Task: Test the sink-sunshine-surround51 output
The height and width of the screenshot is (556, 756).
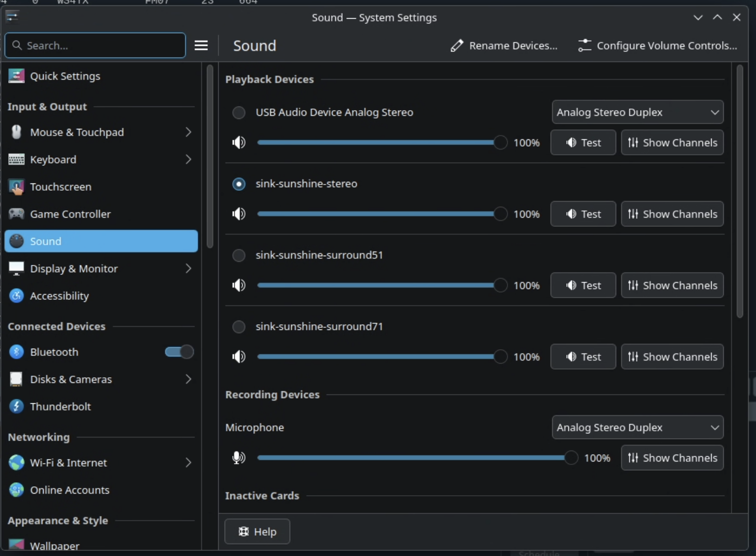Action: [x=583, y=285]
